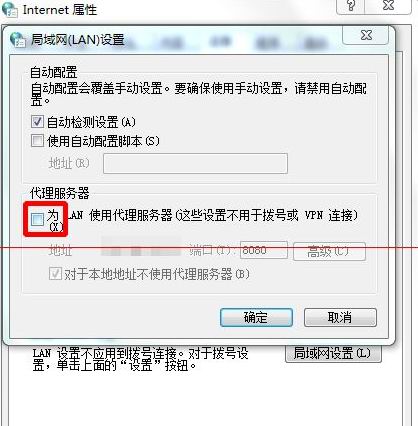Tick the 为LAN使用代理服务器(X) checkbox
The image size is (418, 426).
(x=37, y=219)
